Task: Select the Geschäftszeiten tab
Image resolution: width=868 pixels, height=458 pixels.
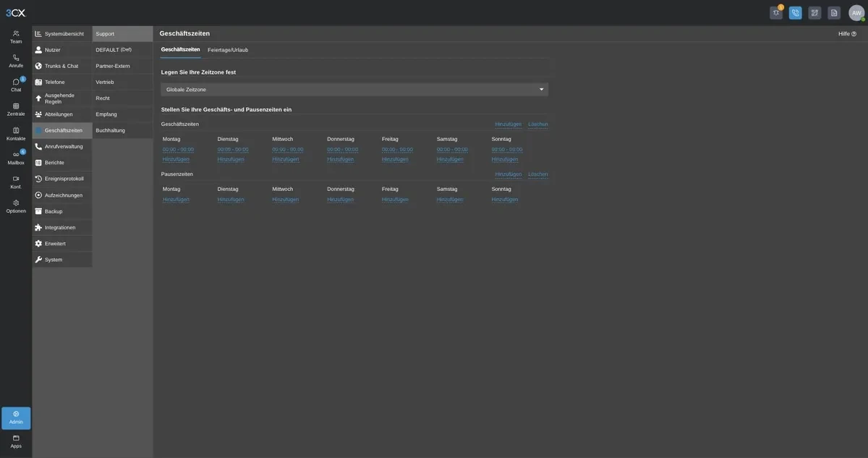Action: pos(181,49)
